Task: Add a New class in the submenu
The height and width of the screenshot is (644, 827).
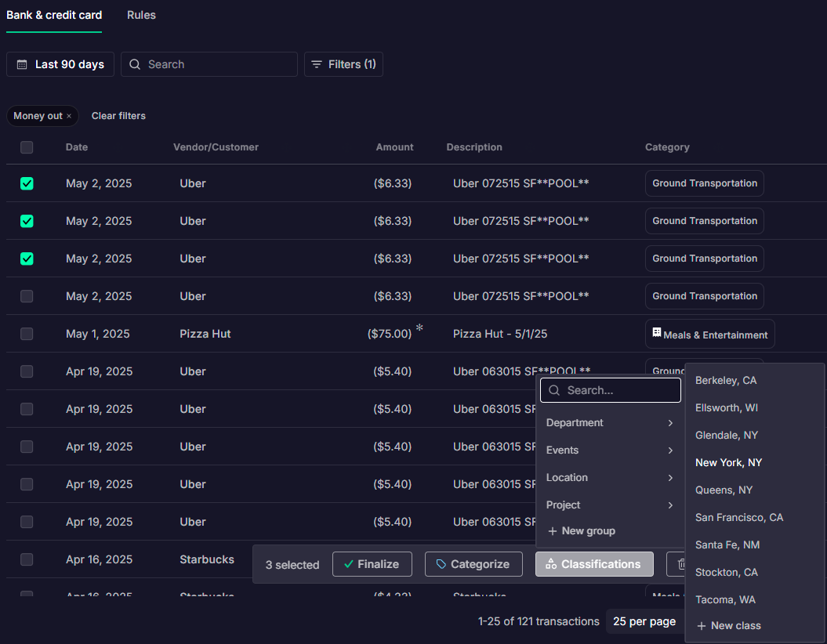Action: [729, 625]
